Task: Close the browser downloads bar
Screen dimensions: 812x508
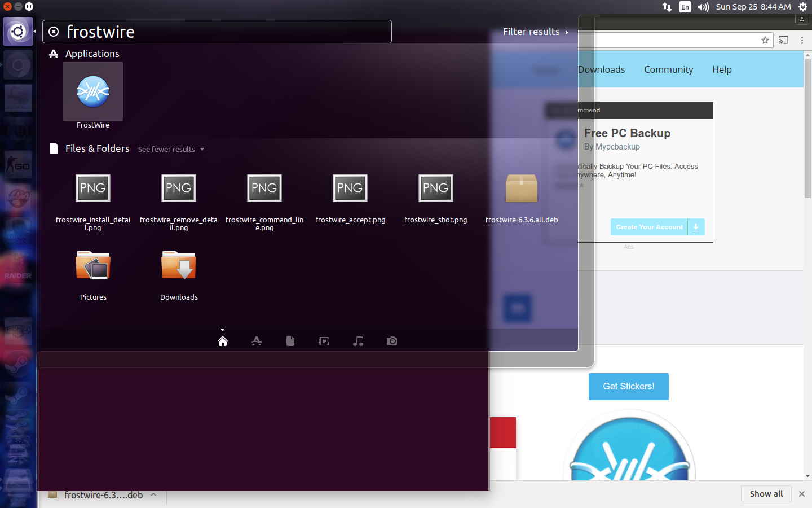Action: 802,494
